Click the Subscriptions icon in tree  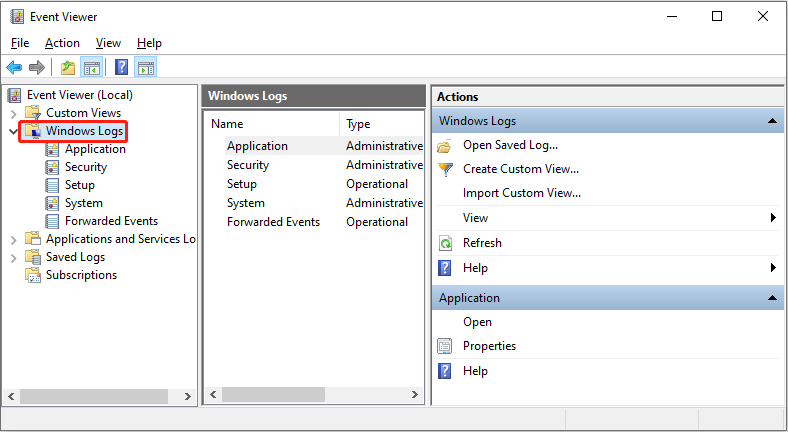pos(33,275)
